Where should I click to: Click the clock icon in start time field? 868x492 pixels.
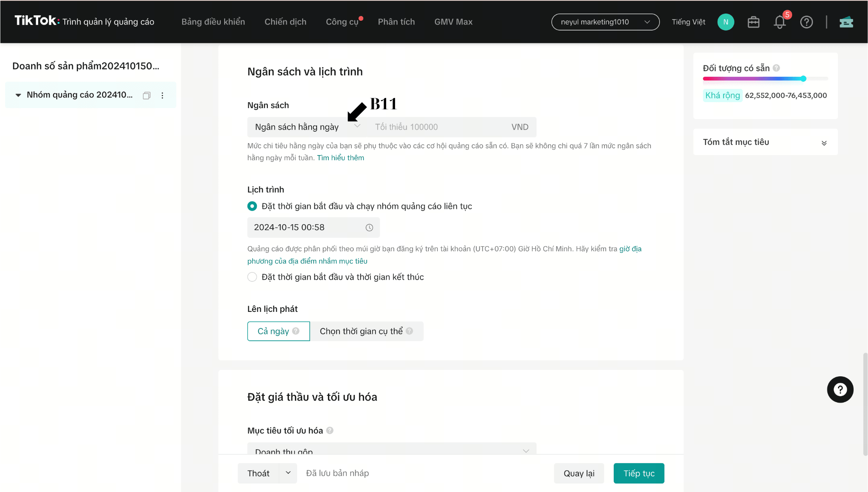(369, 228)
